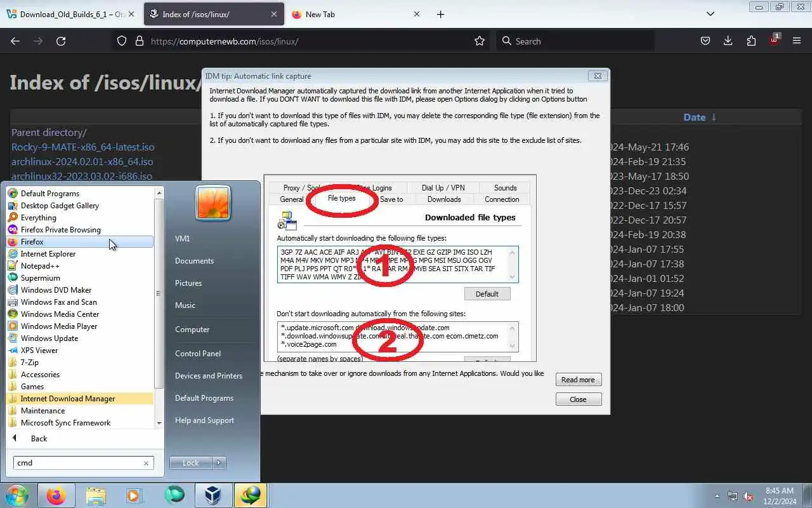The width and height of the screenshot is (812, 508).
Task: Click the Windows Start orb
Action: coord(17,495)
